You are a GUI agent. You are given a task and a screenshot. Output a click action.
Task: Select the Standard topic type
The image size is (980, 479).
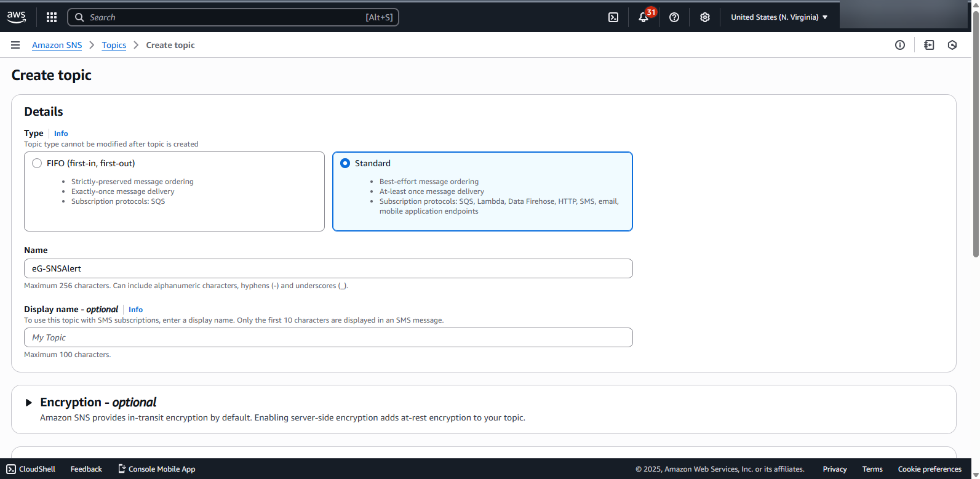pos(345,163)
